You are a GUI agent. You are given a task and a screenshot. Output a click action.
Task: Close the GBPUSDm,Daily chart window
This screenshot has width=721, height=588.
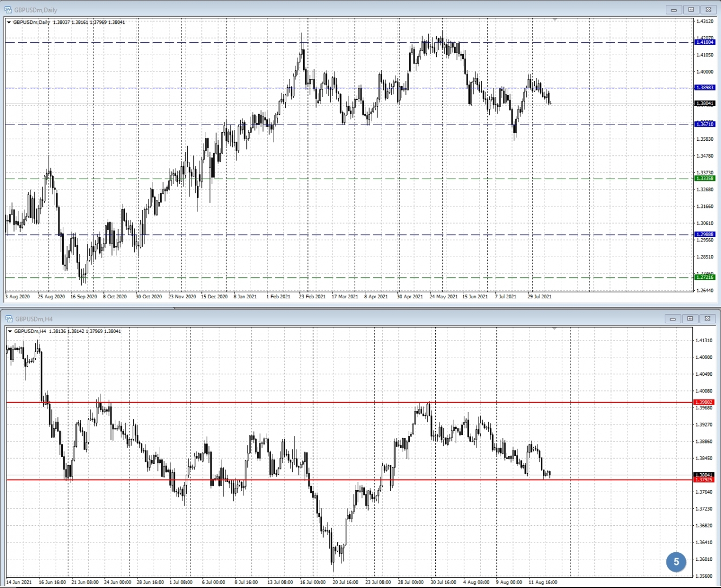point(708,10)
